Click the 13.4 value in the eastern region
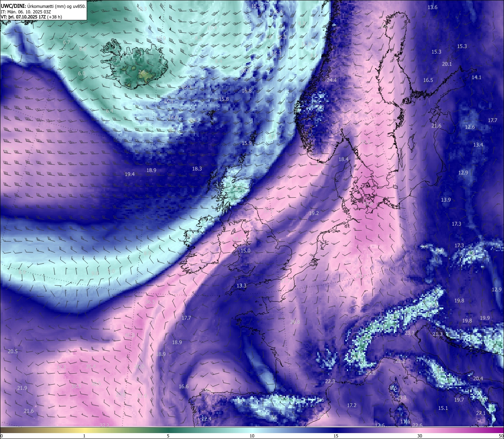Screen dimensions: 504x439 pos(478,144)
